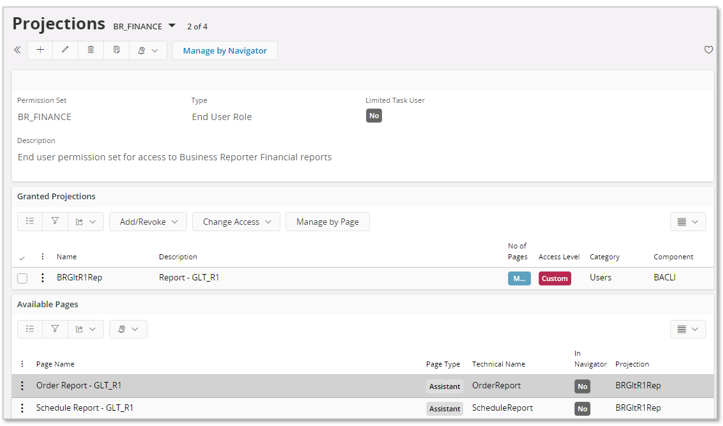The image size is (723, 426).
Task: Click the trash delete icon in top toolbar
Action: pyautogui.click(x=90, y=50)
